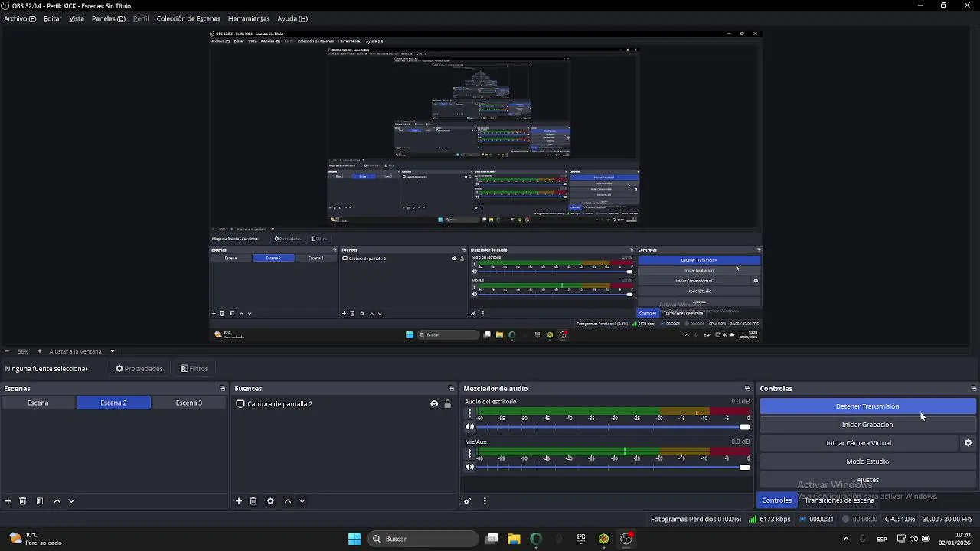Move source up in Fuentes list

[x=288, y=501]
